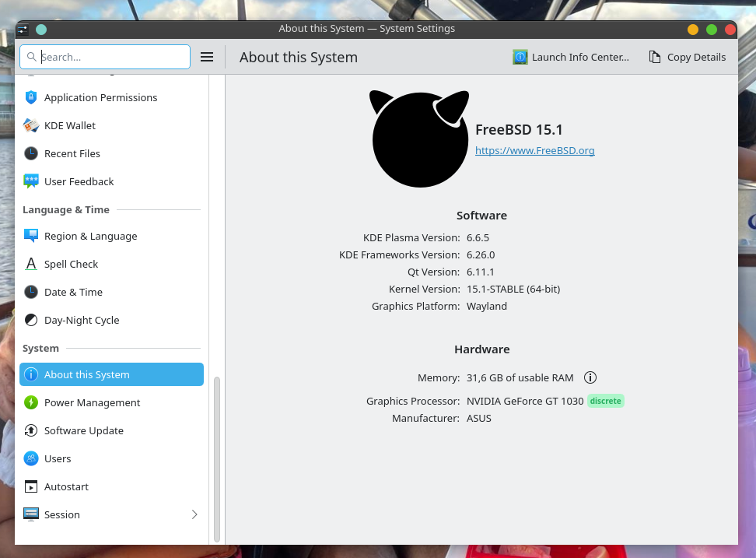This screenshot has width=756, height=558.
Task: Click the Language & Time section header
Action: tap(66, 210)
